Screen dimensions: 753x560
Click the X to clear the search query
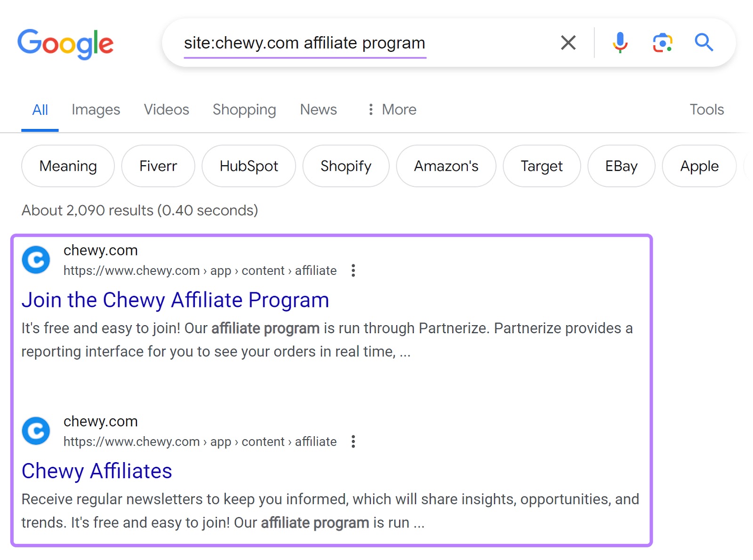coord(568,42)
